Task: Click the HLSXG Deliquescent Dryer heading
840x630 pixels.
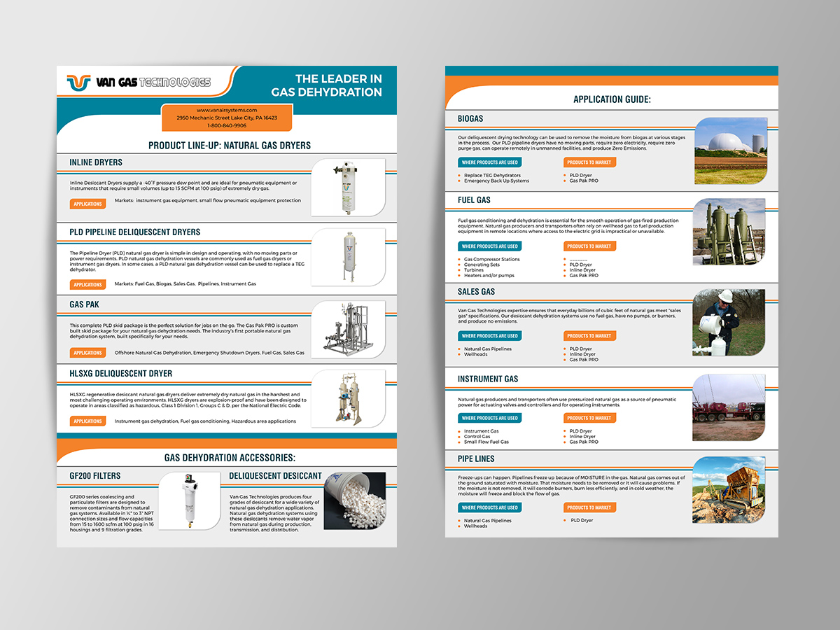Action: coord(121,374)
